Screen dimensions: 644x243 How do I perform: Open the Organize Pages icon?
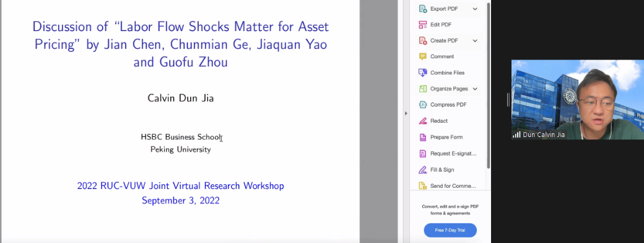(422, 89)
